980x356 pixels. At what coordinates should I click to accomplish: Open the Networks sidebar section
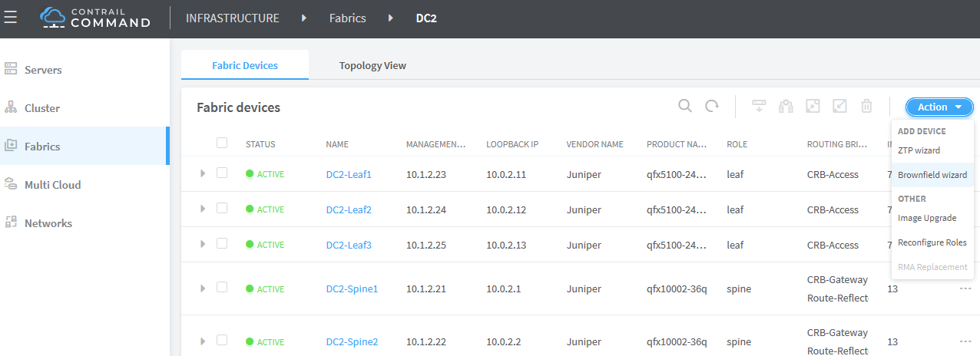point(48,223)
